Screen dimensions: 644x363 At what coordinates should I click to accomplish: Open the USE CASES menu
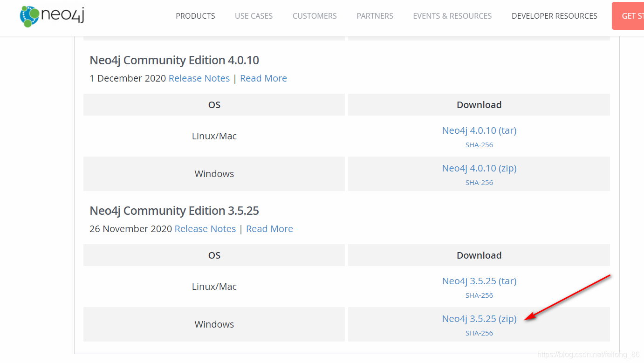coord(253,16)
